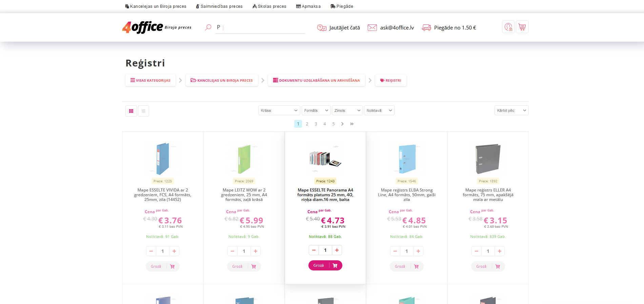Add ELLER A4 folder to cart

point(488,266)
